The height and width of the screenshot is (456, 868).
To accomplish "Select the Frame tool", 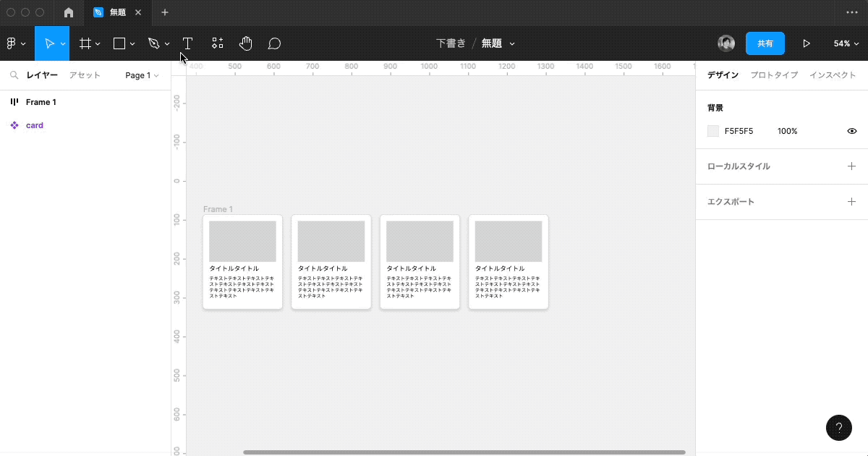I will (85, 43).
